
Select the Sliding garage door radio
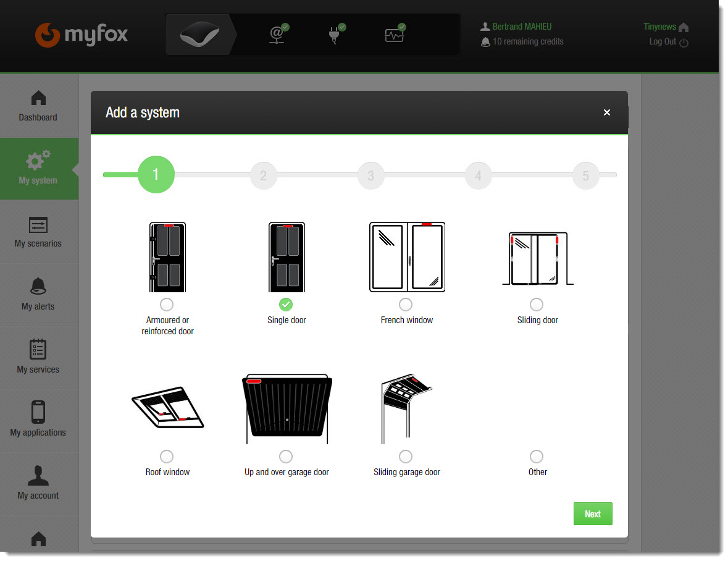(406, 457)
